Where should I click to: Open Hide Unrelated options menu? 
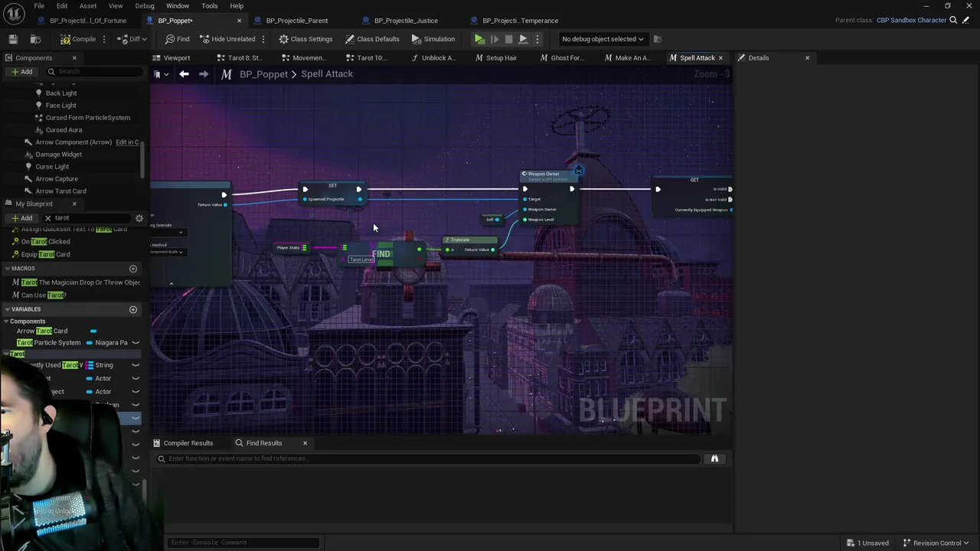pos(263,39)
